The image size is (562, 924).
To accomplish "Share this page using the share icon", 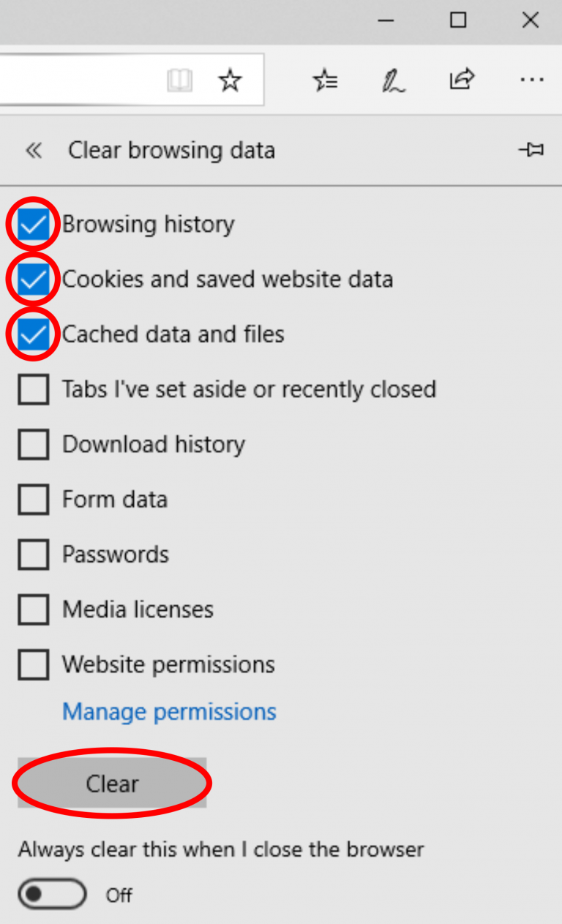I will [x=461, y=80].
